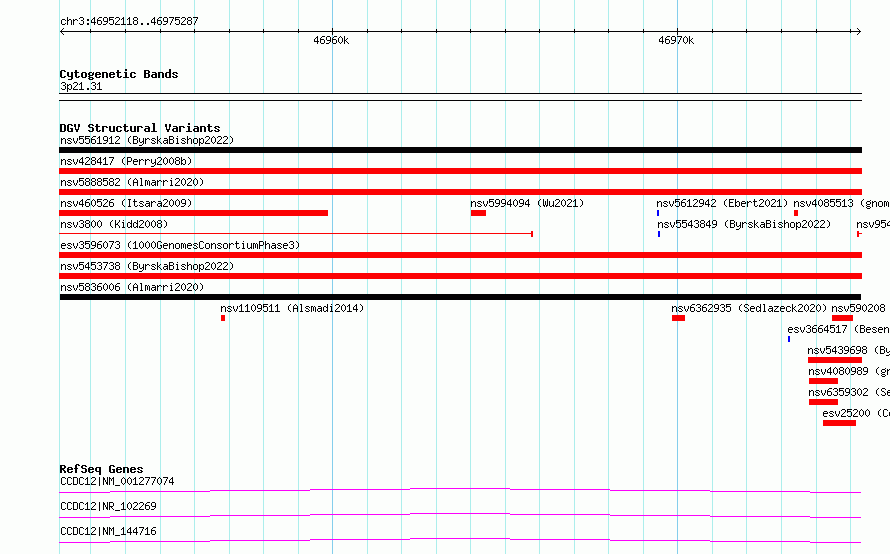
Task: Click the 46970k ruler position label
Action: coord(676,40)
